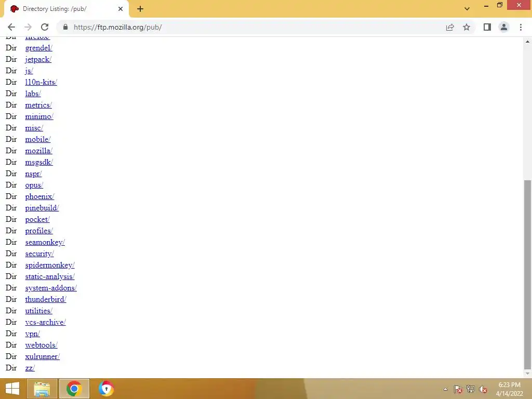Click the vertical scrollbar thumb
Image resolution: width=532 pixels, height=399 pixels.
(527, 274)
